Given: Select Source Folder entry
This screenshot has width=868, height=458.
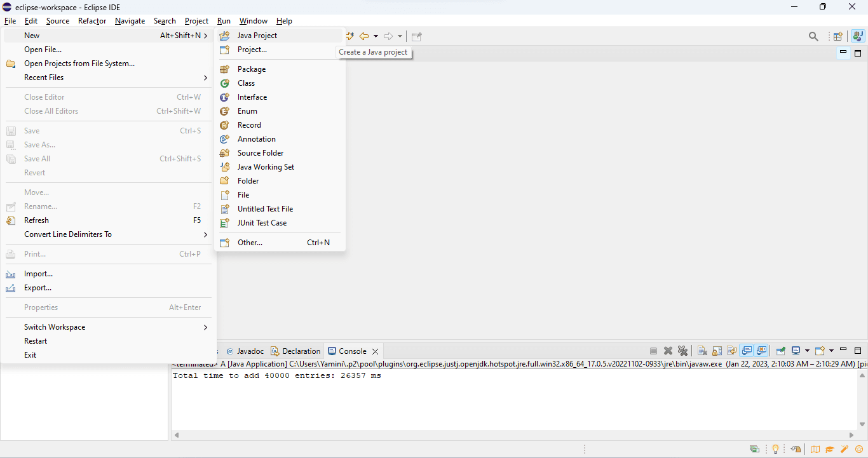Looking at the screenshot, I should click(280, 153).
